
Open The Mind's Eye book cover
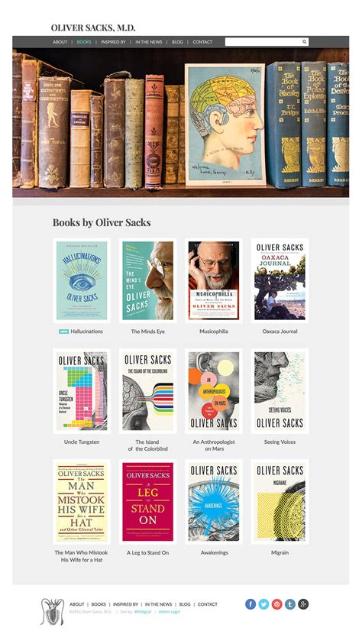[147, 280]
